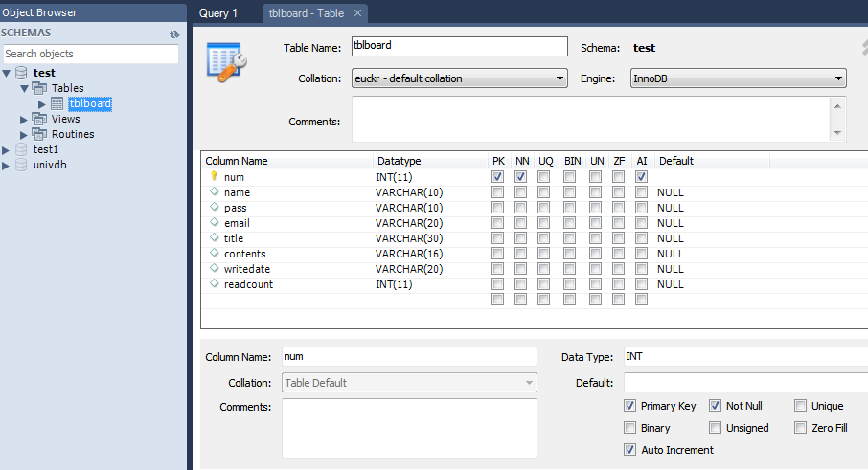Image resolution: width=868 pixels, height=470 pixels.
Task: Check UQ checkbox for email column
Action: (543, 223)
